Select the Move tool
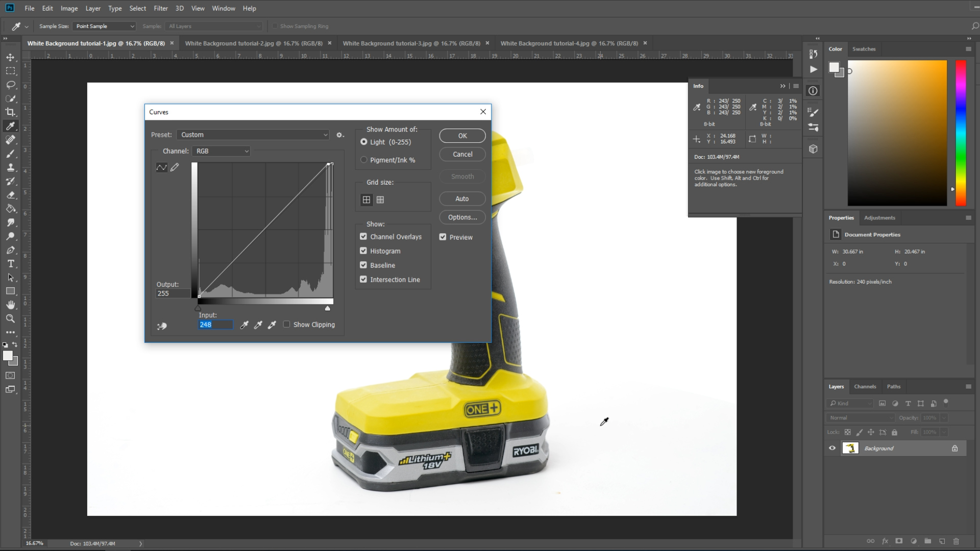 (x=10, y=57)
